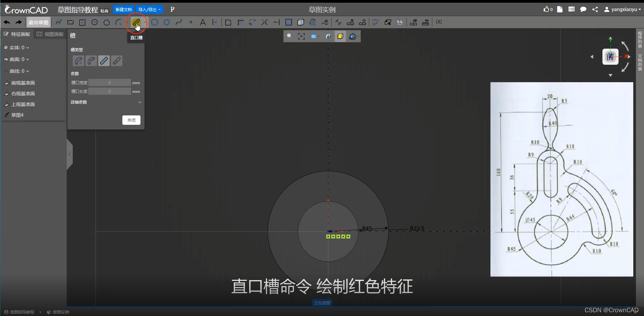Viewport: 644px width, 316px height.
Task: Click the view cube front face
Action: (610, 57)
